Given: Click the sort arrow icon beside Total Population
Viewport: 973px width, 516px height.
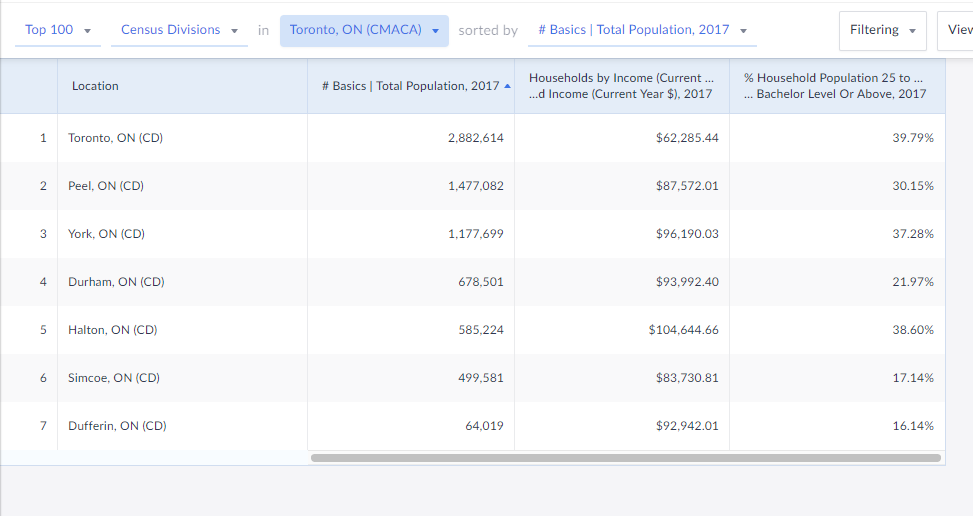Looking at the screenshot, I should (507, 86).
